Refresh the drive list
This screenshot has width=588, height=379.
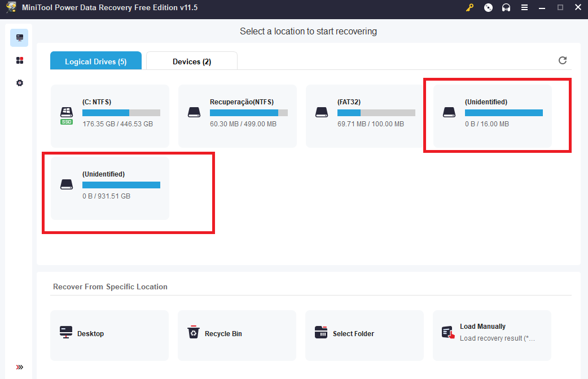(x=563, y=60)
